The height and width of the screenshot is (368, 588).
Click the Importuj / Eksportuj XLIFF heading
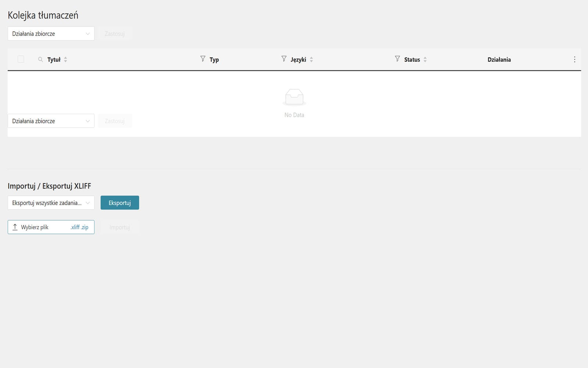tap(49, 186)
